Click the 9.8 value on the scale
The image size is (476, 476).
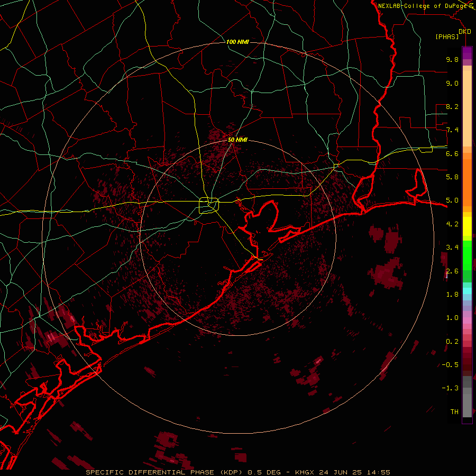(452, 59)
